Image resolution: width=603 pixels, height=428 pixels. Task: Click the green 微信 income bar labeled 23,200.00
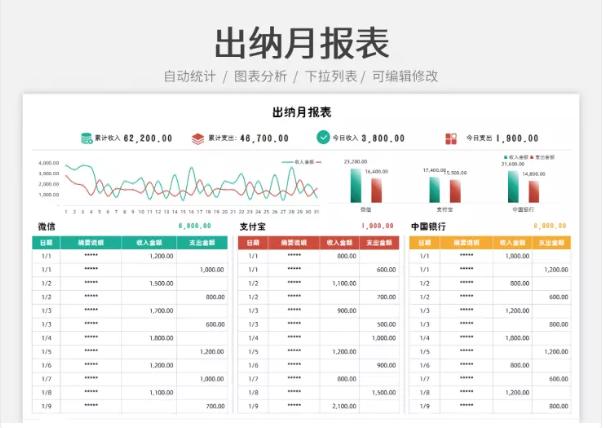click(x=356, y=185)
